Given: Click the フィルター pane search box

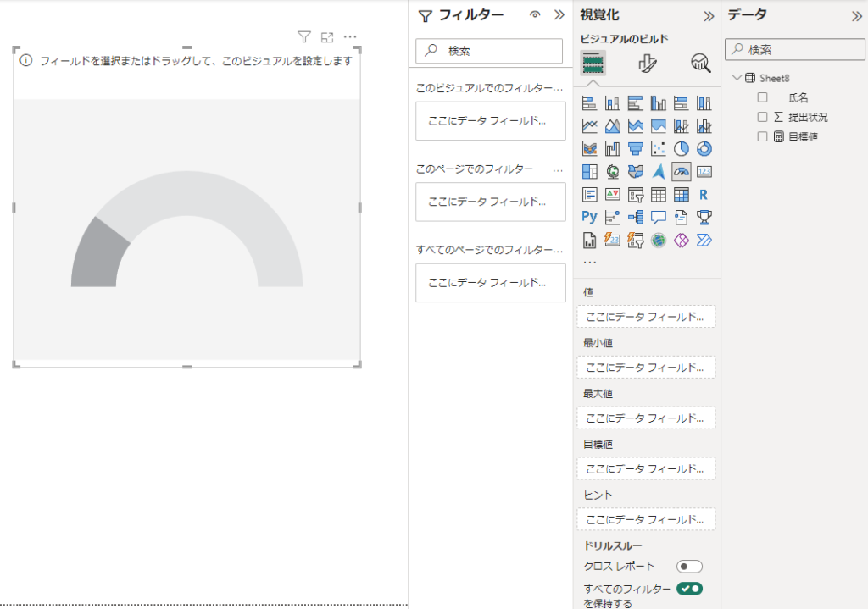Looking at the screenshot, I should coord(489,51).
